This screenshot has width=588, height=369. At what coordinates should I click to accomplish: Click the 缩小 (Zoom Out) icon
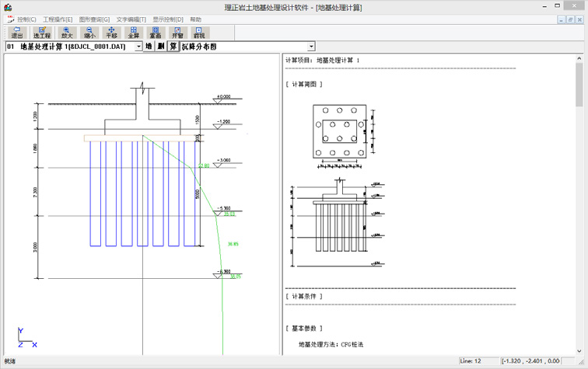point(89,33)
